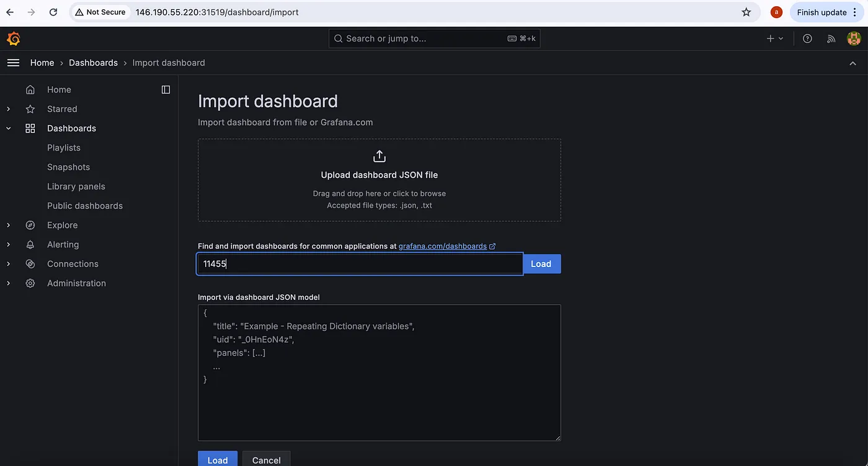Click the browser address bar URL
The image size is (868, 466).
(x=217, y=12)
